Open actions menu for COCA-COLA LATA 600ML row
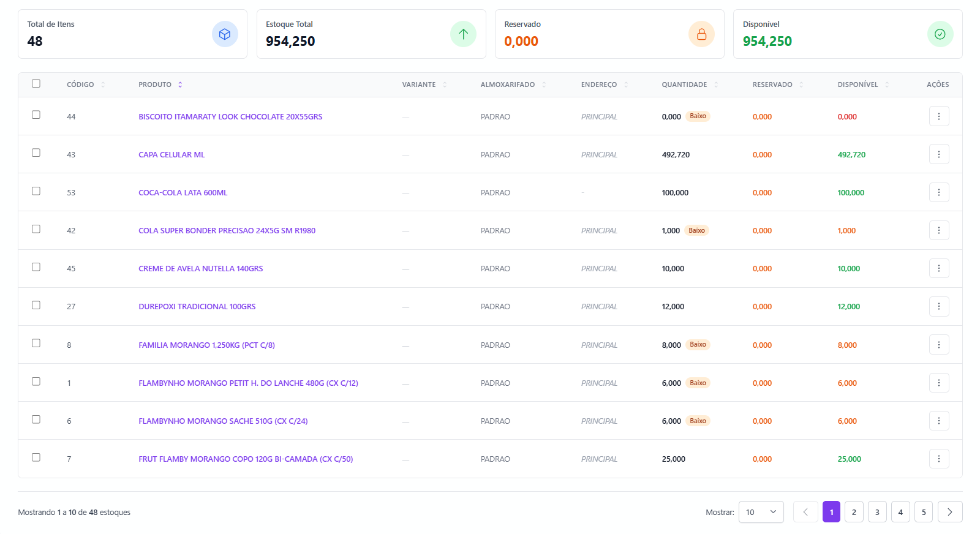Viewport: 980px width, 534px height. 939,192
